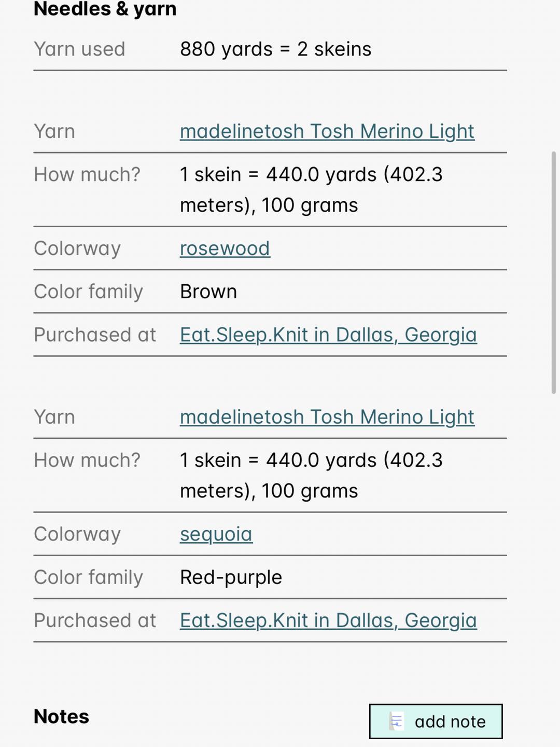Follow the sequoia colorway link
The height and width of the screenshot is (747, 560).
coord(216,534)
